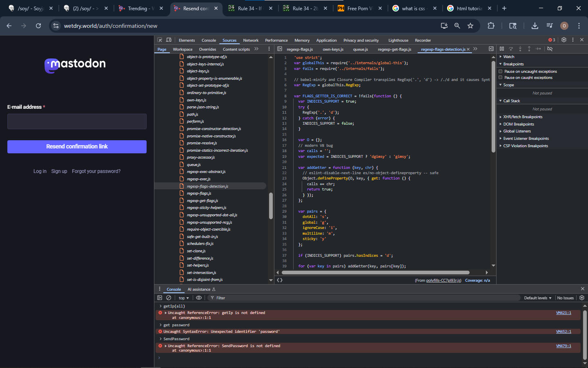Follow the Forgot your password link

pos(96,171)
